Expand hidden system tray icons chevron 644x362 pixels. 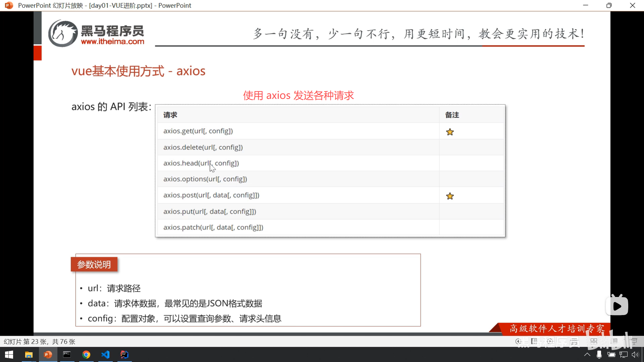587,355
